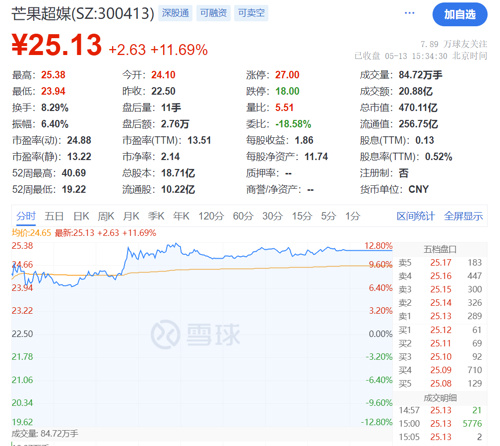Viewport: 500px width, 446px height.
Task: Switch to the 60分 chart tab
Action: [243, 216]
